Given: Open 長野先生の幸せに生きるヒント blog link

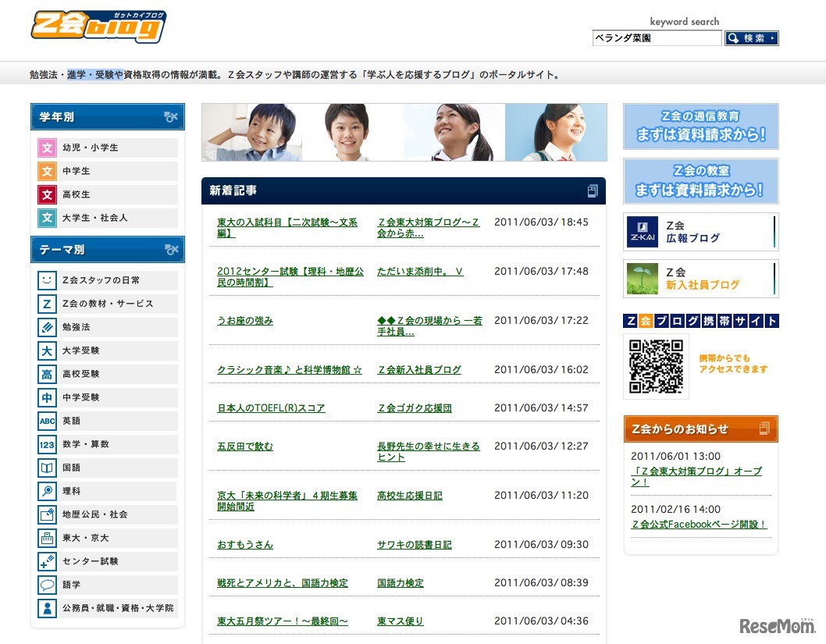Looking at the screenshot, I should (429, 452).
